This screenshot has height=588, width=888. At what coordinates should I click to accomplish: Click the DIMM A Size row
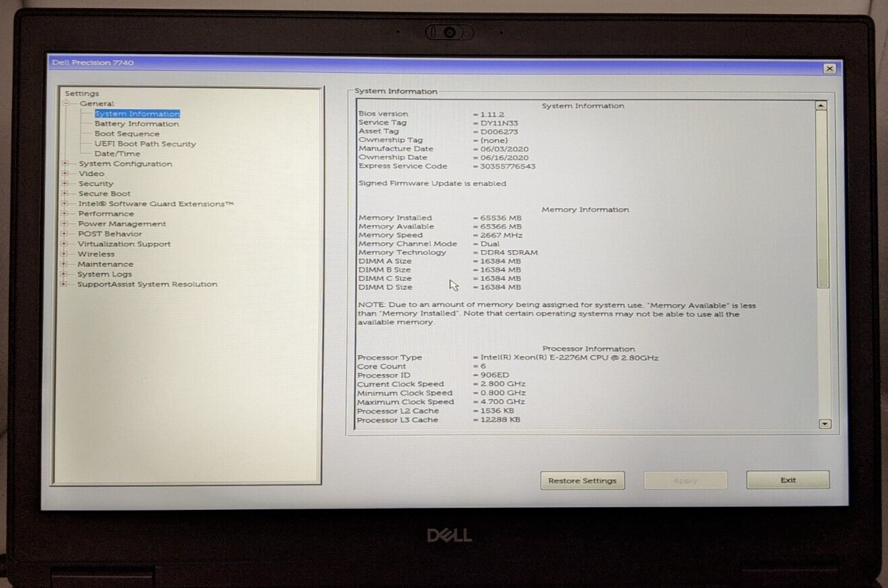point(440,262)
